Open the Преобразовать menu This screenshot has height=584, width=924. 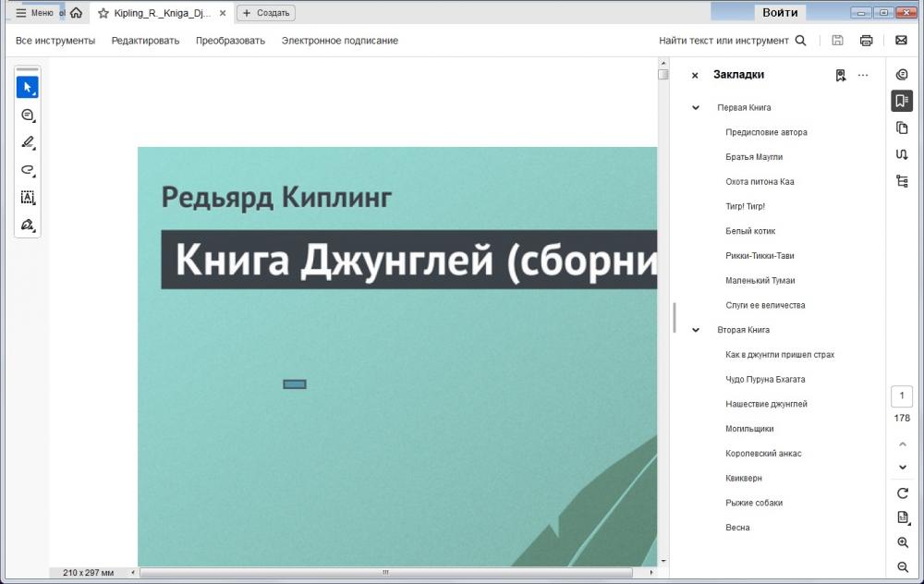coord(230,41)
